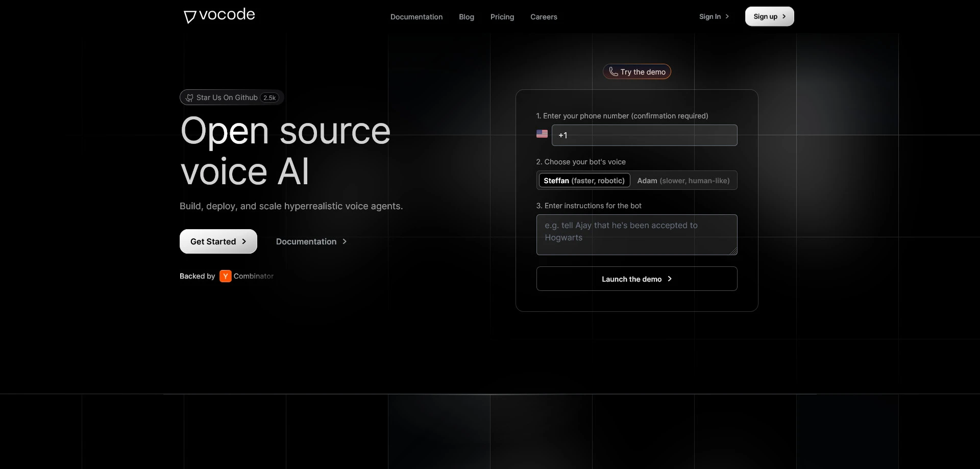Viewport: 980px width, 469px height.
Task: Go to the Pricing page
Action: tap(502, 17)
